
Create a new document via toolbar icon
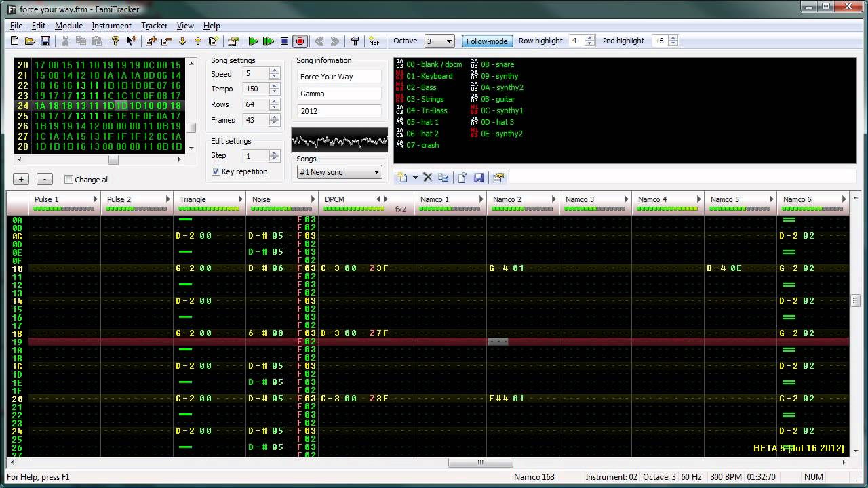(x=15, y=41)
